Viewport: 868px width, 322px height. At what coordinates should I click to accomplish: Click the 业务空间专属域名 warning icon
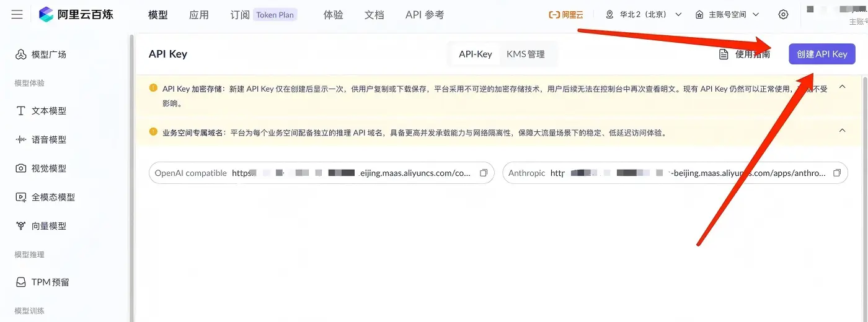(153, 131)
